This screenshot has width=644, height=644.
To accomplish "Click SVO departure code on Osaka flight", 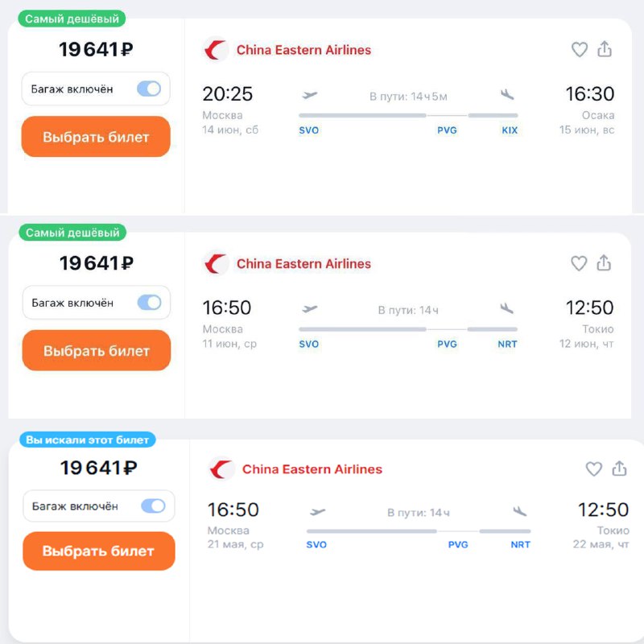I will click(x=309, y=130).
